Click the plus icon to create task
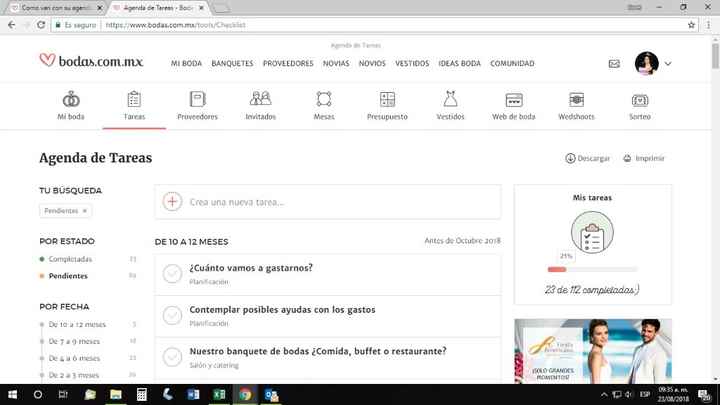 click(172, 202)
